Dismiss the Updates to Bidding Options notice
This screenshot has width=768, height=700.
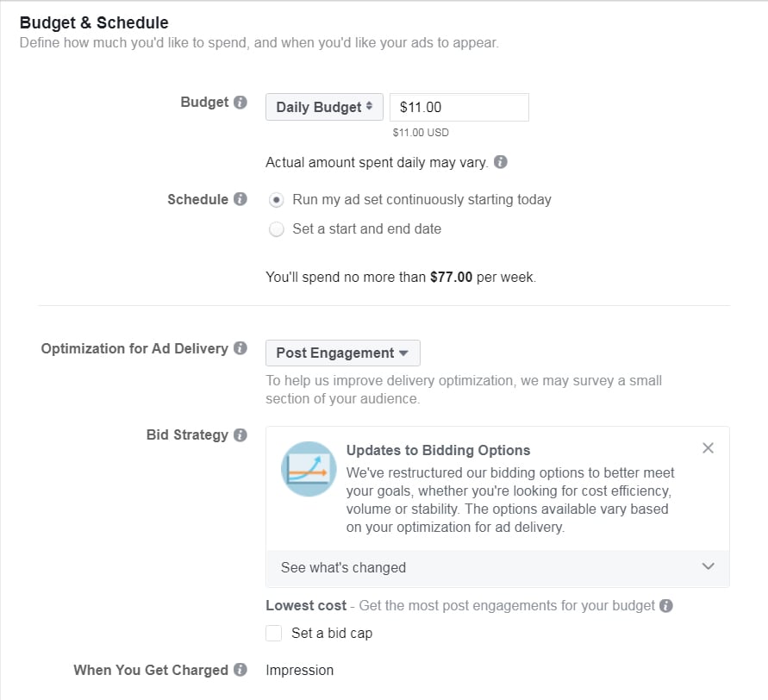pos(708,448)
